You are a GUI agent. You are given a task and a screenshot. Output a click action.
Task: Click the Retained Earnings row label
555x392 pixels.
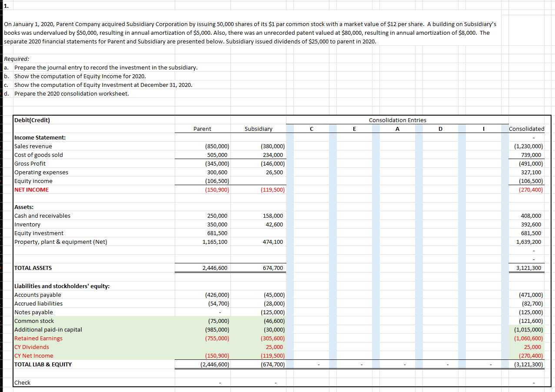click(x=38, y=338)
